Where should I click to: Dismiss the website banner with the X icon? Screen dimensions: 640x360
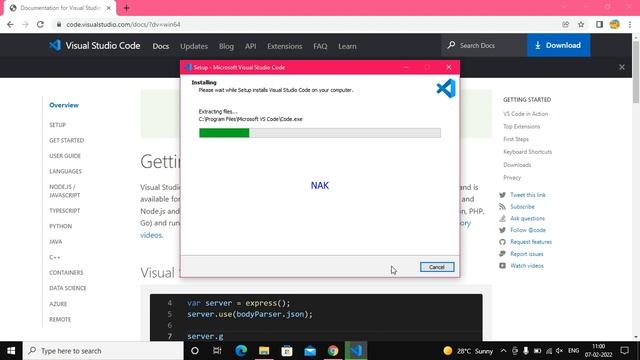622,67
